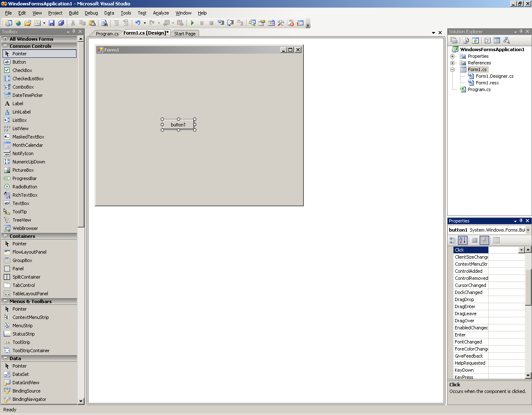
Task: Expand the Properties node in Solution Explorer
Action: coord(453,56)
